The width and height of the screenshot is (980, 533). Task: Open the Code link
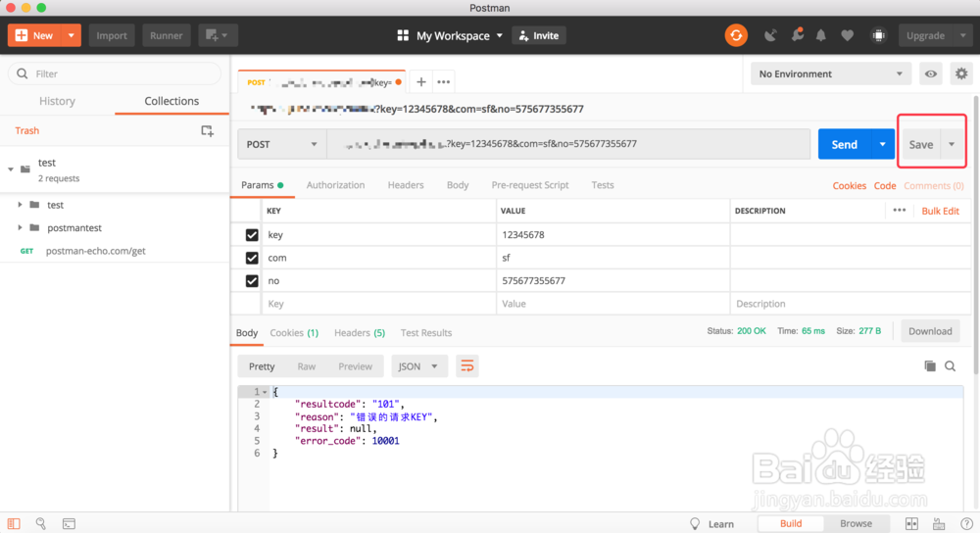pyautogui.click(x=884, y=185)
